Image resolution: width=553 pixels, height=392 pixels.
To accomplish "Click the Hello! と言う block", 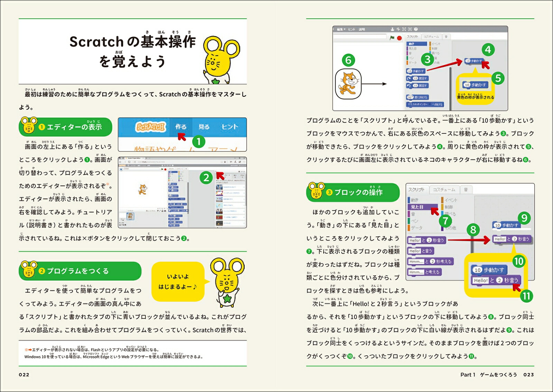I will (x=421, y=251).
